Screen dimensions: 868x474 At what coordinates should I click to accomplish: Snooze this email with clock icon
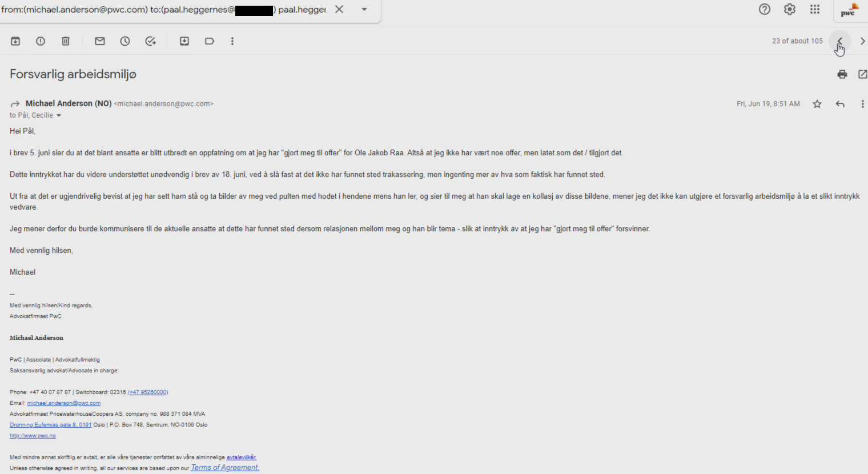pos(125,41)
